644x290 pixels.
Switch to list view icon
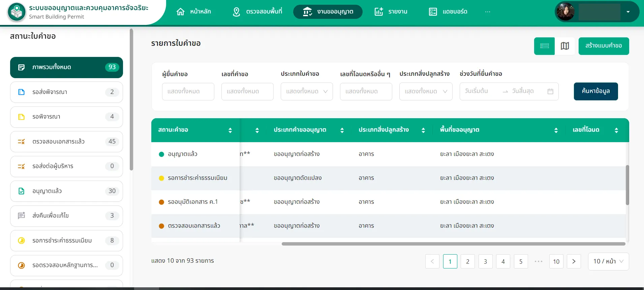(x=544, y=46)
